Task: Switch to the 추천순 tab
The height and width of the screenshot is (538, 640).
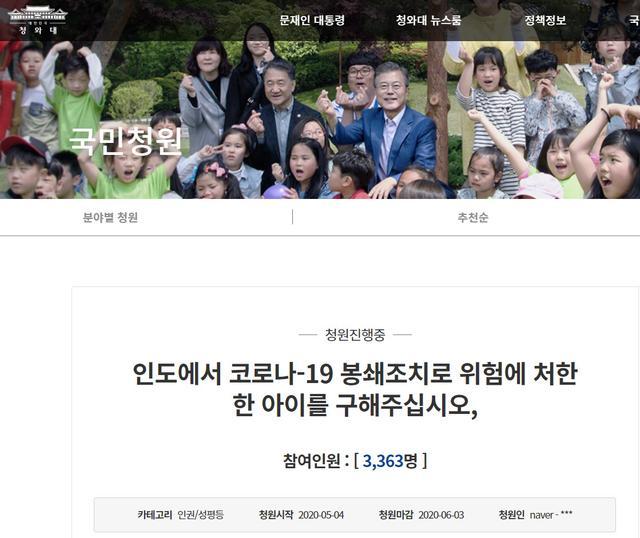Action: click(x=473, y=218)
